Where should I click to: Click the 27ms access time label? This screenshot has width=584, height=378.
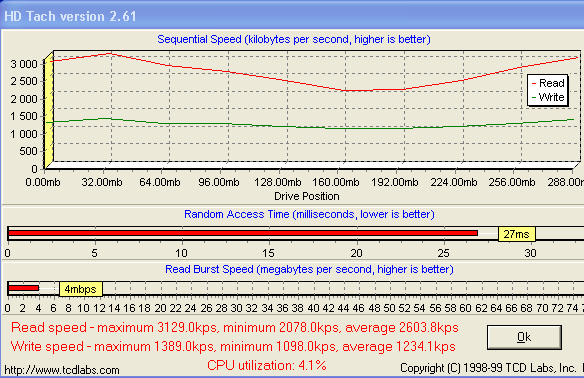[x=517, y=234]
